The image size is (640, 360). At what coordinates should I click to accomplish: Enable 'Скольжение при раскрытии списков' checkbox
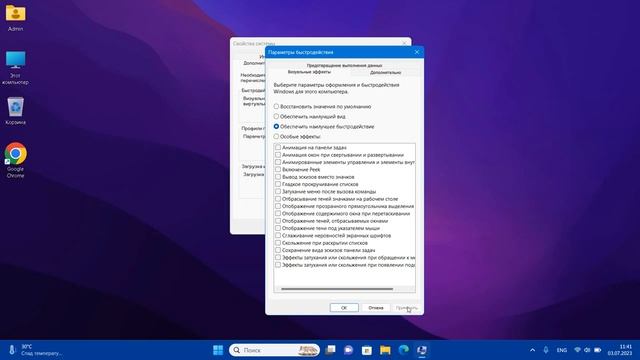(x=278, y=243)
